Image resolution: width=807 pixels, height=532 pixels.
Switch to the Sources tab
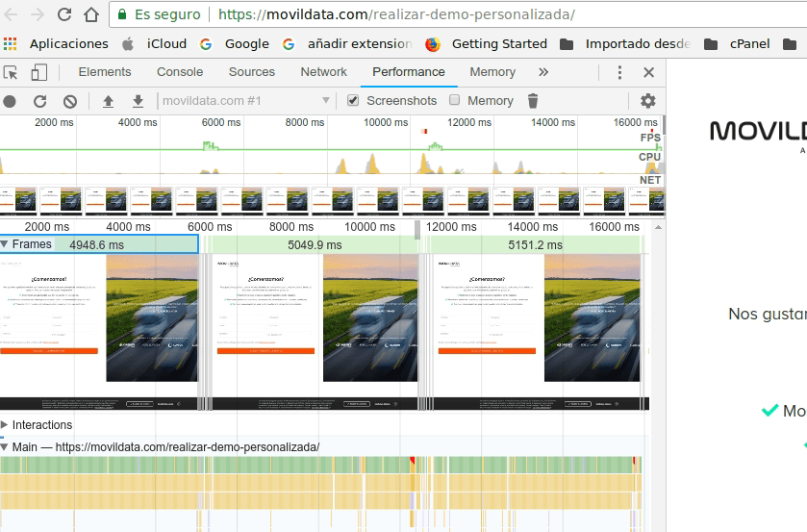pyautogui.click(x=252, y=72)
